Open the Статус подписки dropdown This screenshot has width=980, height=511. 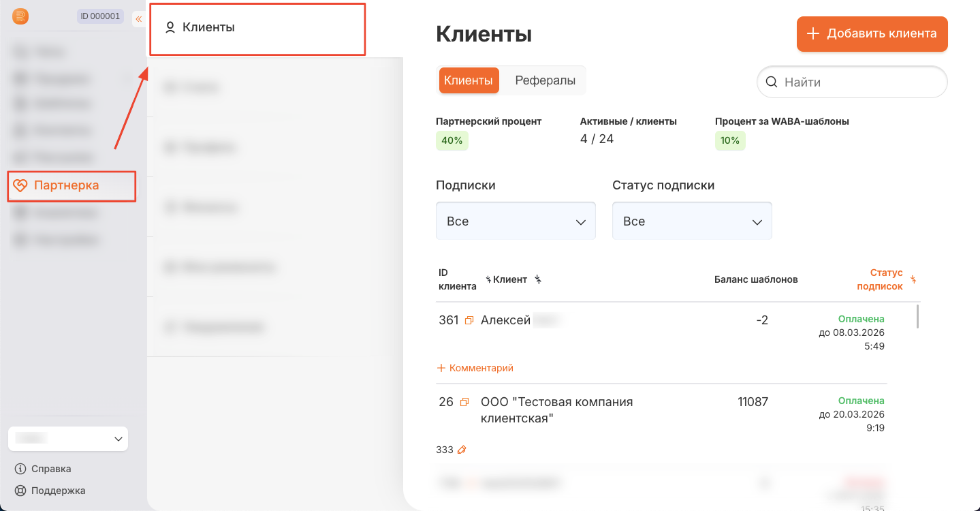(692, 221)
